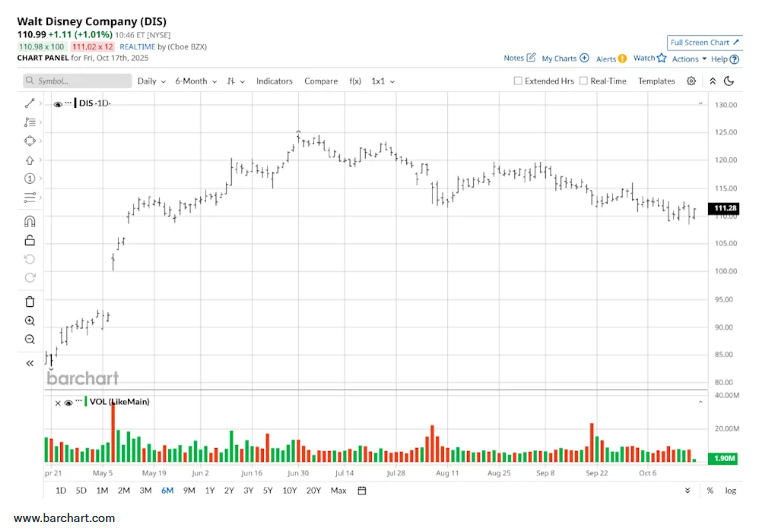Image resolution: width=757 pixels, height=532 pixels.
Task: Undo the last chart action
Action: pos(30,259)
